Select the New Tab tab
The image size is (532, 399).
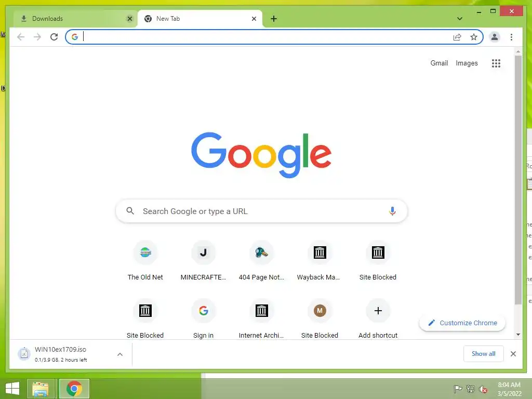point(200,19)
